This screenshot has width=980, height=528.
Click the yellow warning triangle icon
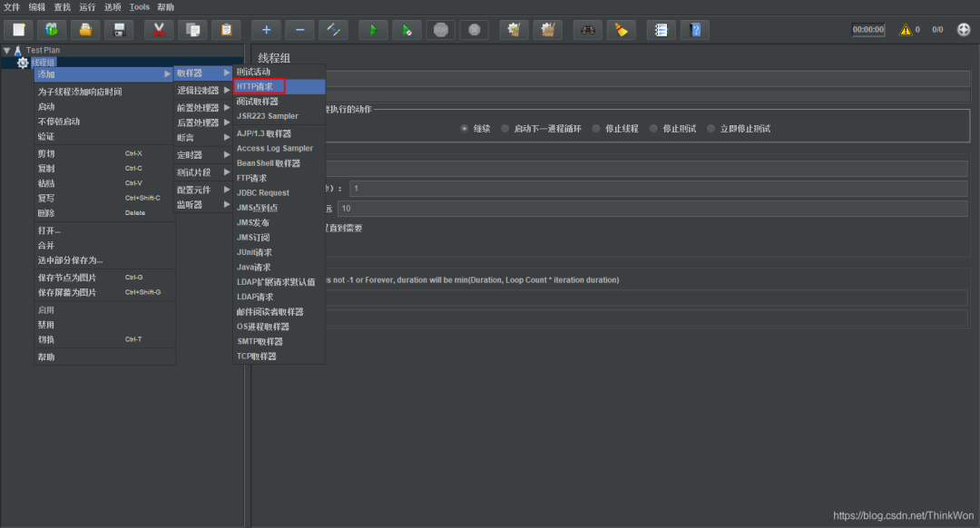point(905,29)
